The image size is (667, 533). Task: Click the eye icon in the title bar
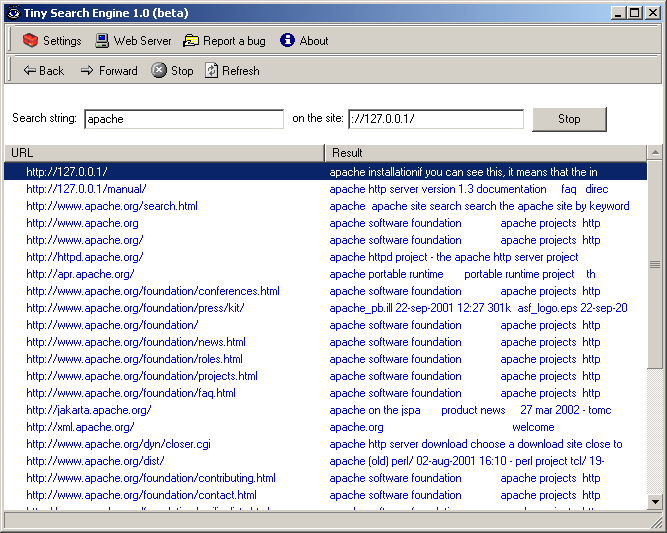point(14,13)
